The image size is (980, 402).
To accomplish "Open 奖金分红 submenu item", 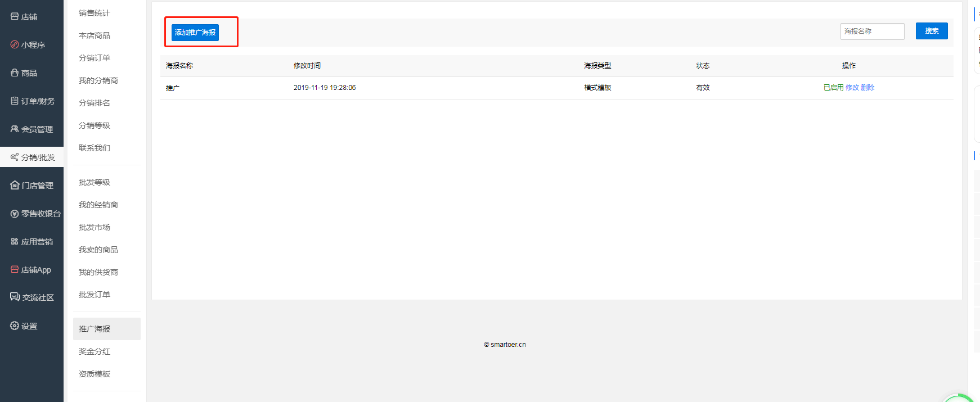I will (95, 351).
